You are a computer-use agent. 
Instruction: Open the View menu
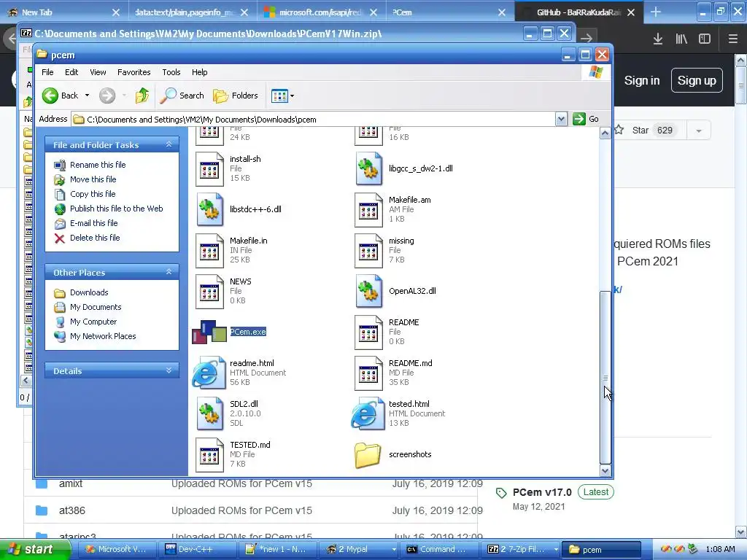(x=98, y=72)
